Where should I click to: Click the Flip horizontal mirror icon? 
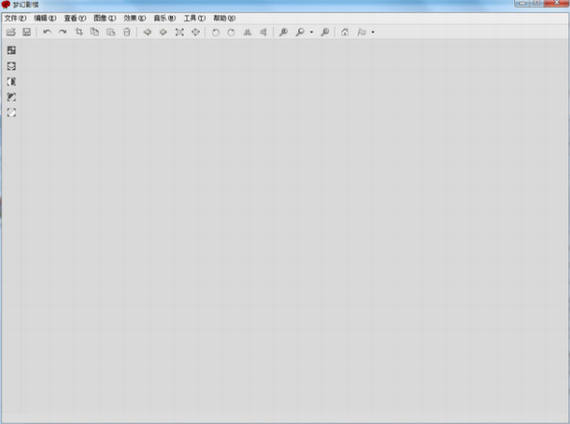coord(247,32)
